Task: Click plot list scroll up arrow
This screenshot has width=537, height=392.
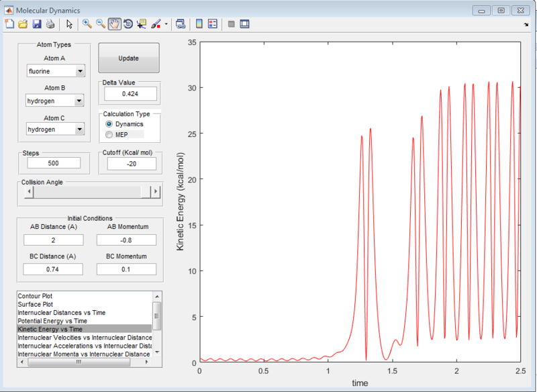Action: (157, 297)
